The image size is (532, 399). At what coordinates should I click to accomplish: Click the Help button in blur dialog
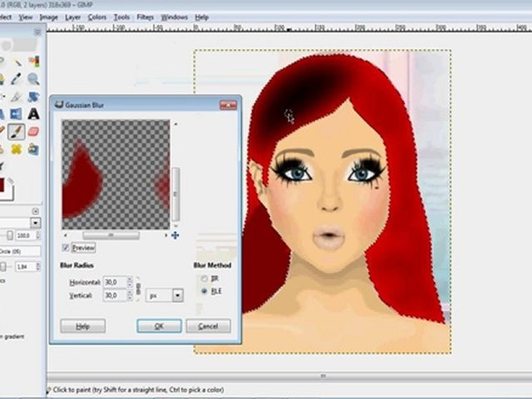point(83,326)
